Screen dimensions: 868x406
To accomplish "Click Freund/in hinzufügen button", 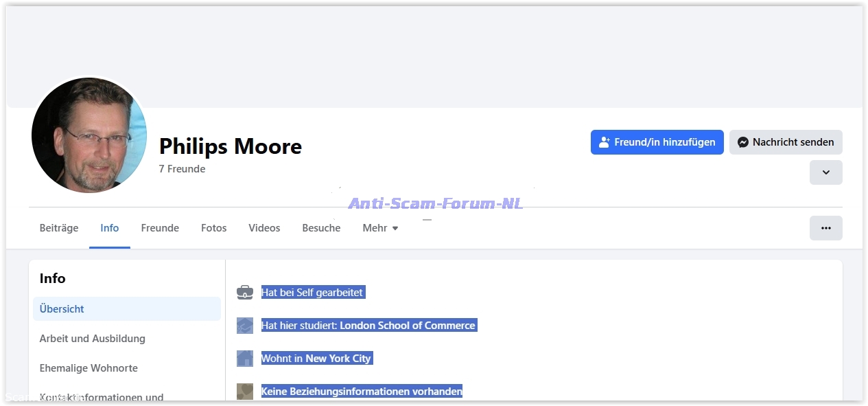I will coord(657,142).
